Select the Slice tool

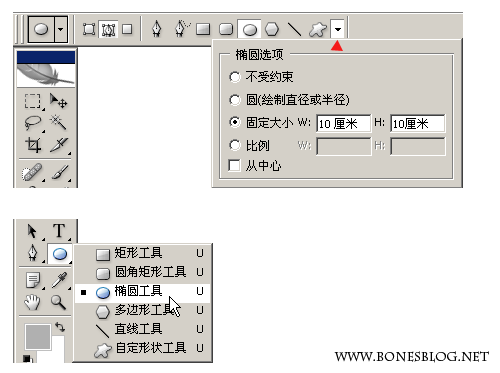point(59,145)
